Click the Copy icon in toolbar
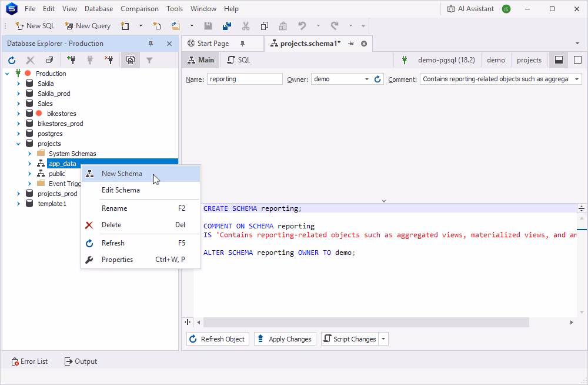This screenshot has height=385, width=588. 265,26
